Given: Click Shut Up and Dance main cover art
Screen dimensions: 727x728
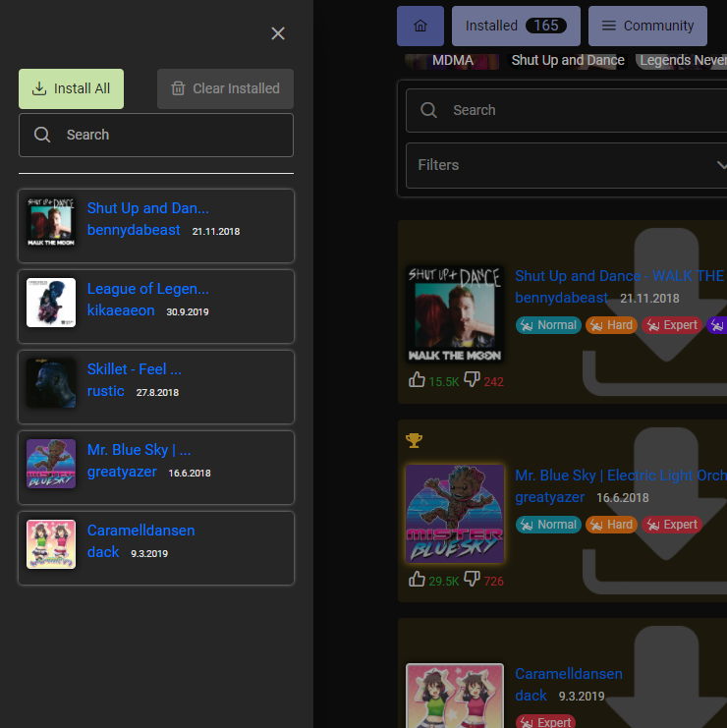Looking at the screenshot, I should click(455, 313).
